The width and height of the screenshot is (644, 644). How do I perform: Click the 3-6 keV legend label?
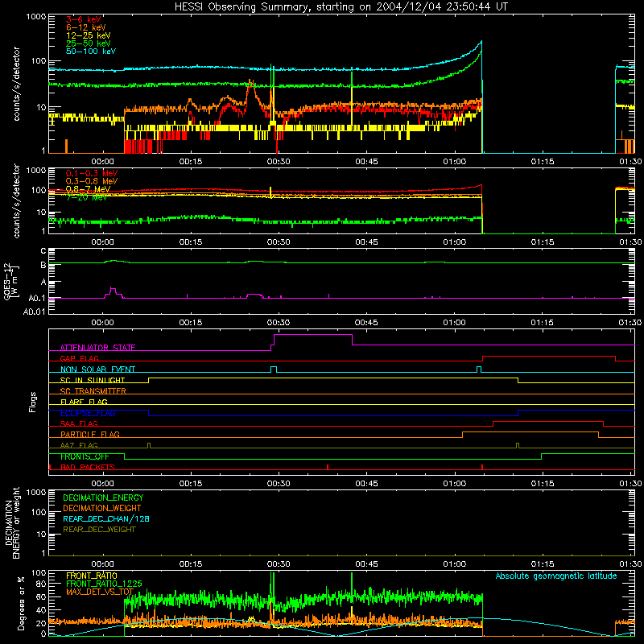coord(84,19)
